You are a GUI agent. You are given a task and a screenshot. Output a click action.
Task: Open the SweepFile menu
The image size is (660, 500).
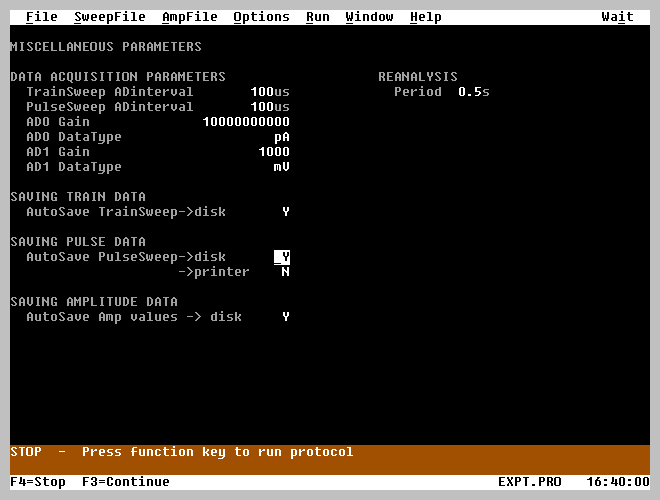click(x=109, y=17)
